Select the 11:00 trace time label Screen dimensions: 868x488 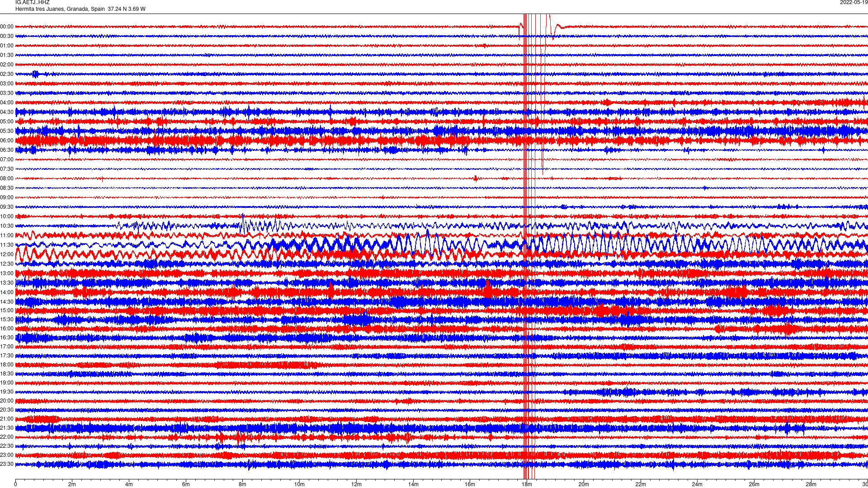point(7,235)
